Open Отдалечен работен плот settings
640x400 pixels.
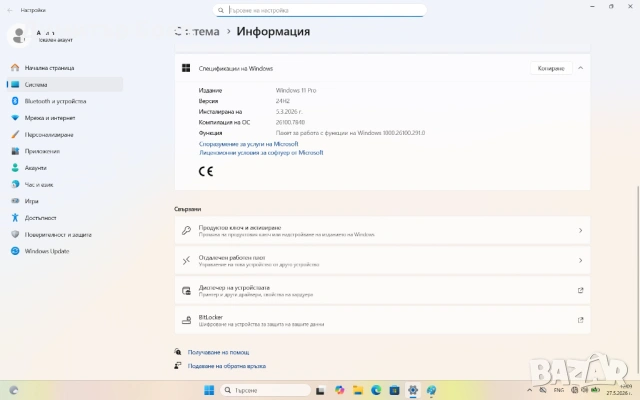(x=382, y=260)
